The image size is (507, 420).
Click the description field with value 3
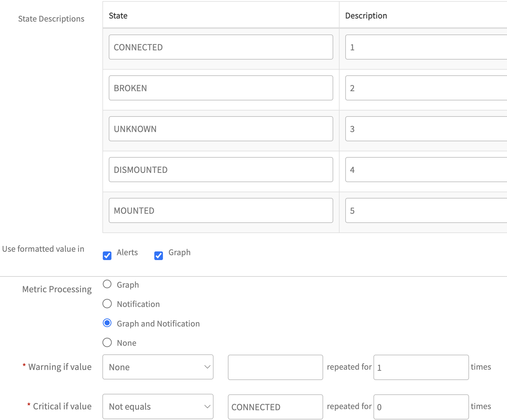point(426,129)
